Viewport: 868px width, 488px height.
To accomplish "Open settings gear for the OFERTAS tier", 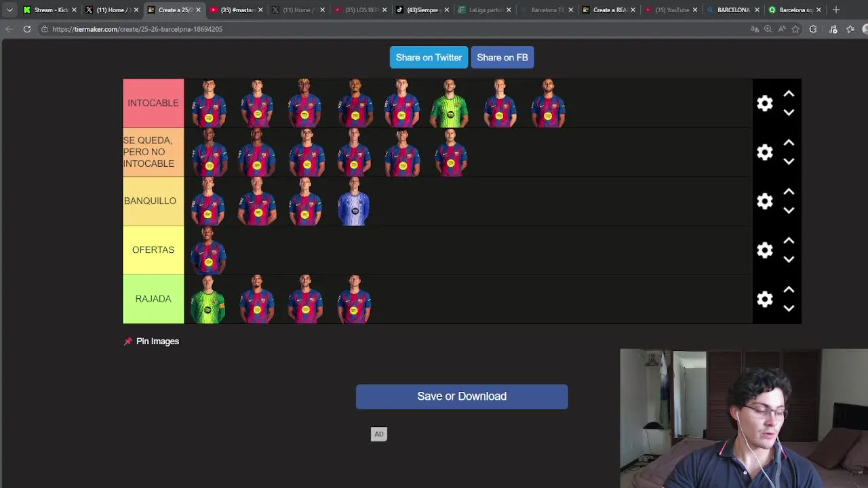I will click(765, 250).
